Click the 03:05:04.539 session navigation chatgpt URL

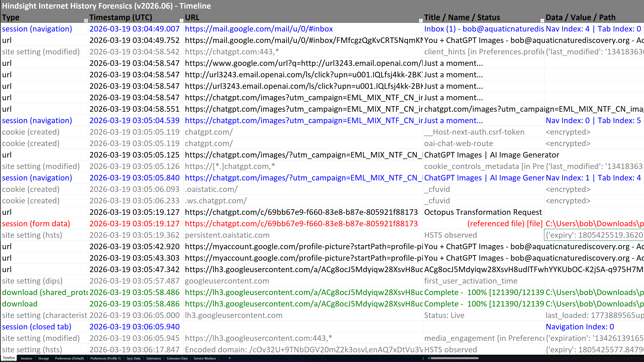(303, 120)
